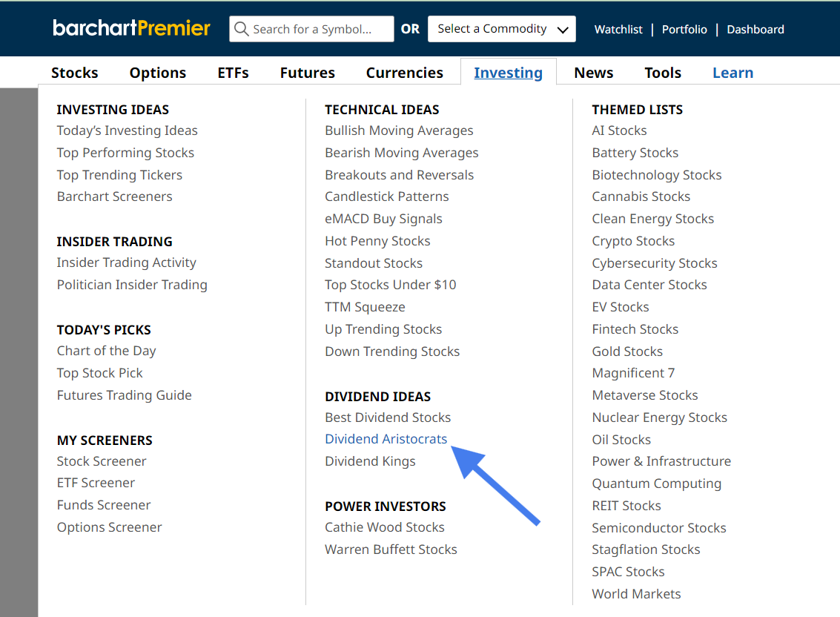Open Futures Trading Guide

pyautogui.click(x=125, y=395)
